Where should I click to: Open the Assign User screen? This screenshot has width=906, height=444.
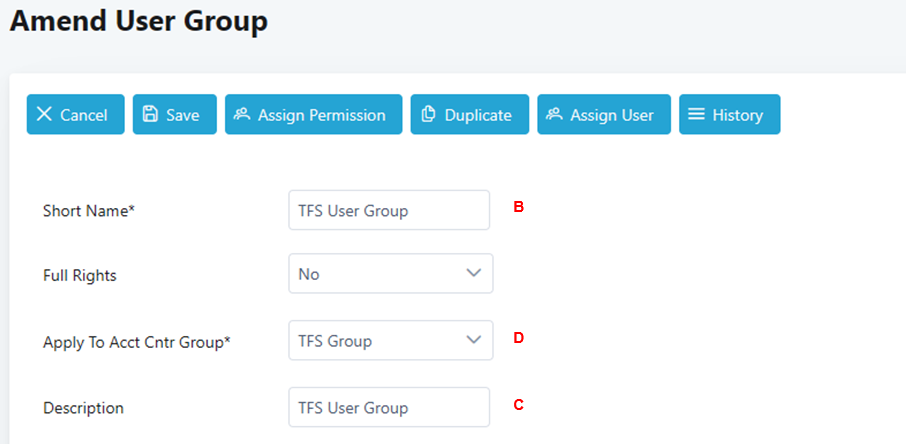(x=604, y=114)
